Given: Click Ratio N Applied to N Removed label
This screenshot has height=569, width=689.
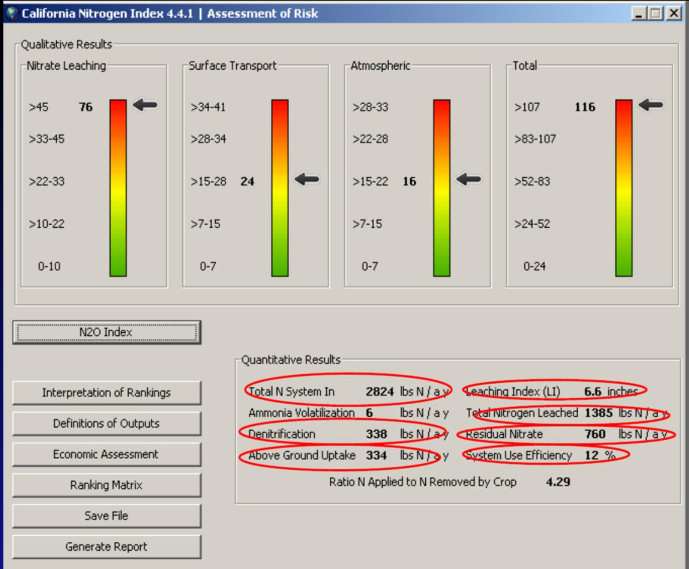Looking at the screenshot, I should 423,482.
